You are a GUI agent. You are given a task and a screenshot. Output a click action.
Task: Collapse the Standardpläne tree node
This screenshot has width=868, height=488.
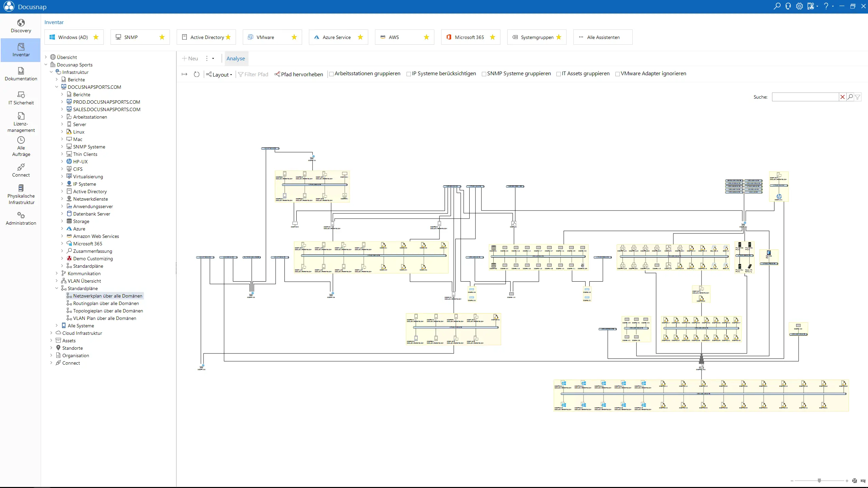57,288
